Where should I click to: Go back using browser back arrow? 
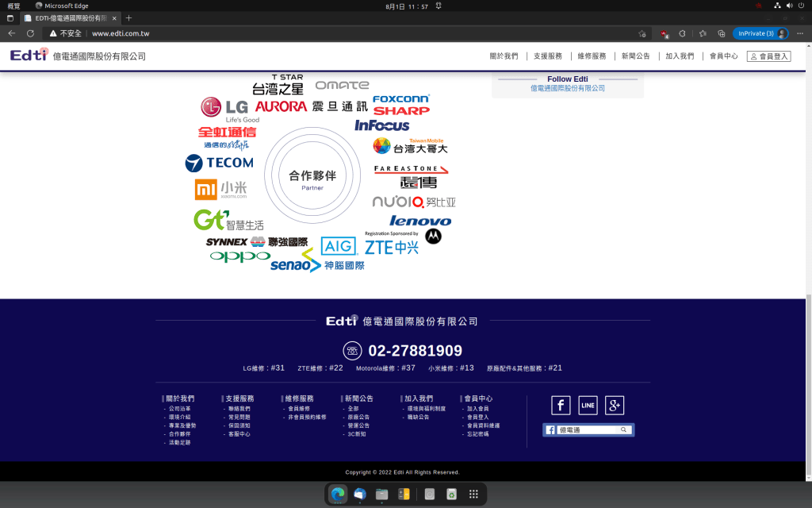(11, 33)
